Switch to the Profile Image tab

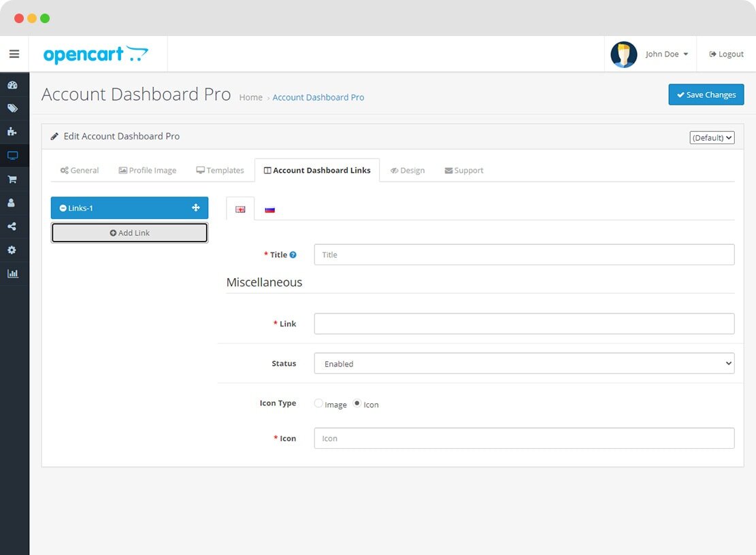click(x=148, y=171)
